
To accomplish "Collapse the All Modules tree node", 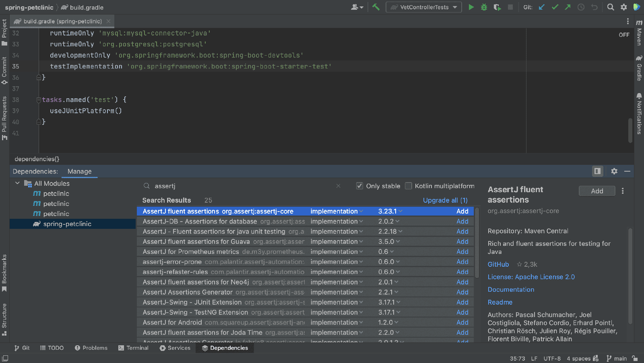I will click(17, 183).
